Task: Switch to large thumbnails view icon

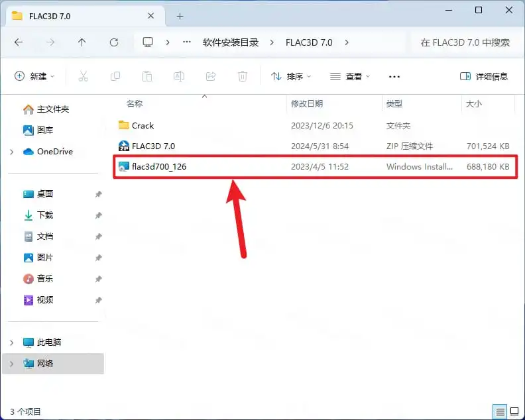Action: [x=514, y=411]
